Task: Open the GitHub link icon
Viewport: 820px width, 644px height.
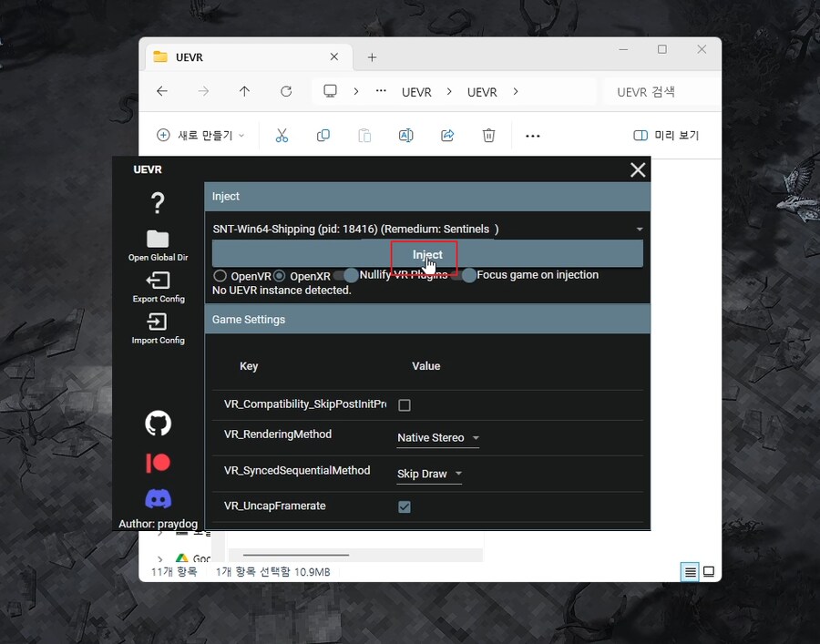Action: [158, 423]
